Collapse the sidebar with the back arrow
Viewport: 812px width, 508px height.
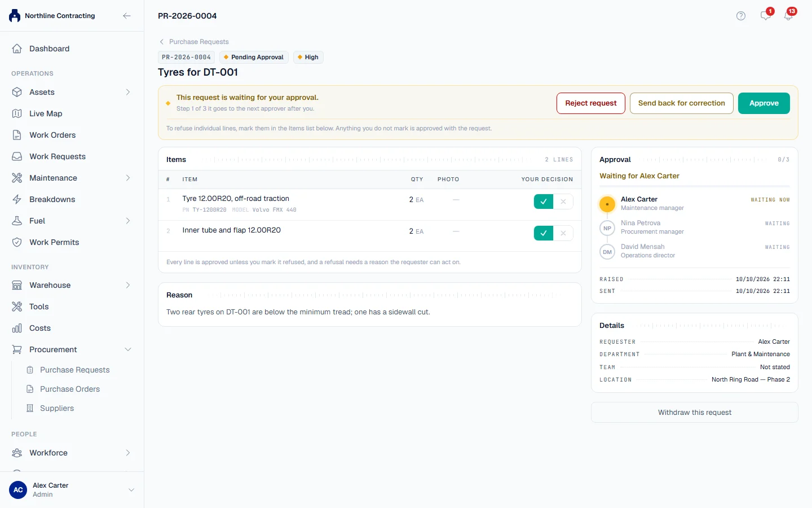[x=127, y=16]
